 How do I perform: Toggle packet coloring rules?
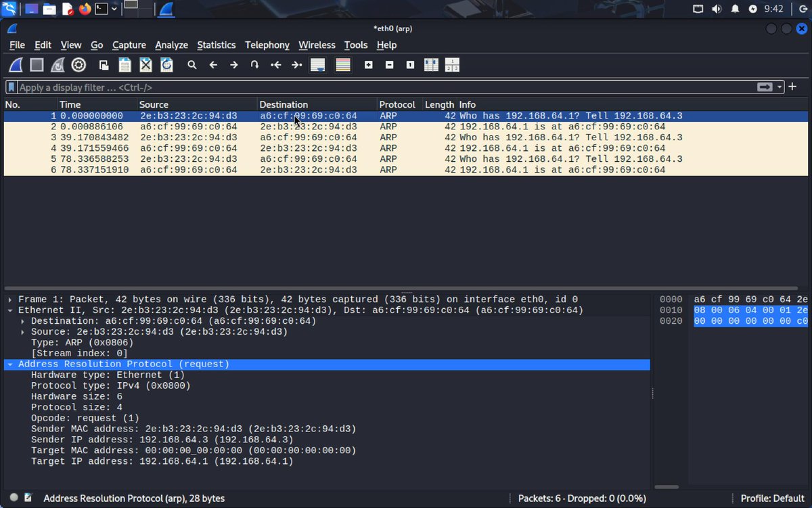343,65
